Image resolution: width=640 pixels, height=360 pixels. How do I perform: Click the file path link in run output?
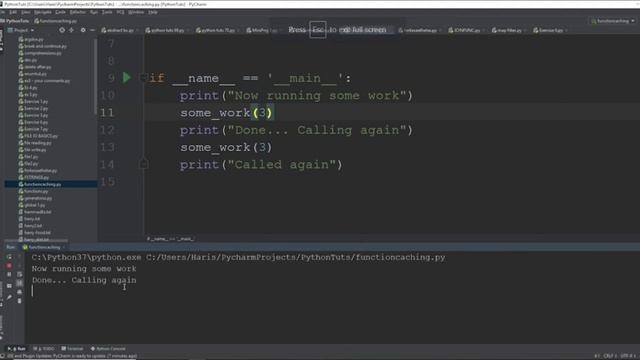[296, 258]
